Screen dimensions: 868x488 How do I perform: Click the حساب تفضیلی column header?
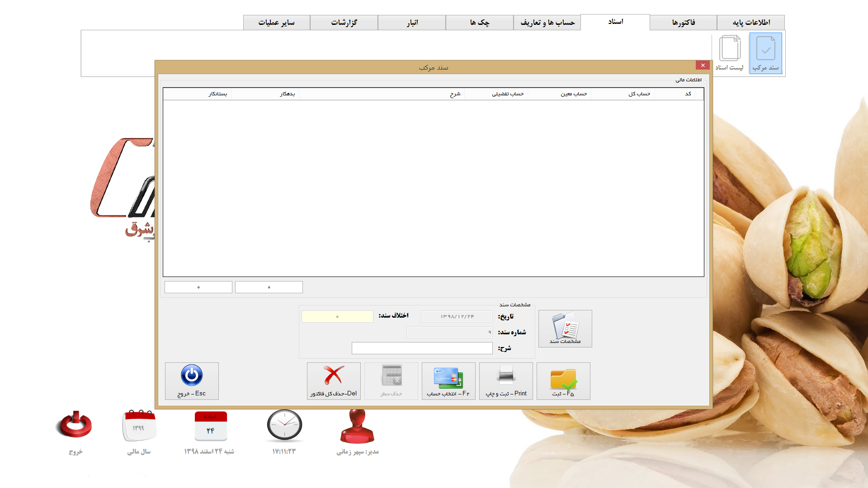(496, 94)
